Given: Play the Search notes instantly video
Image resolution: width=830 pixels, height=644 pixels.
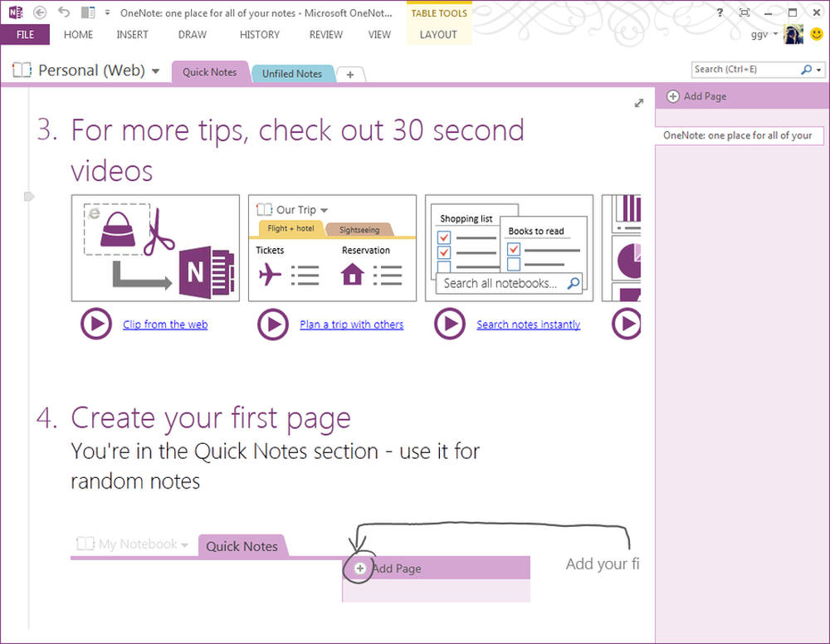Looking at the screenshot, I should click(450, 324).
